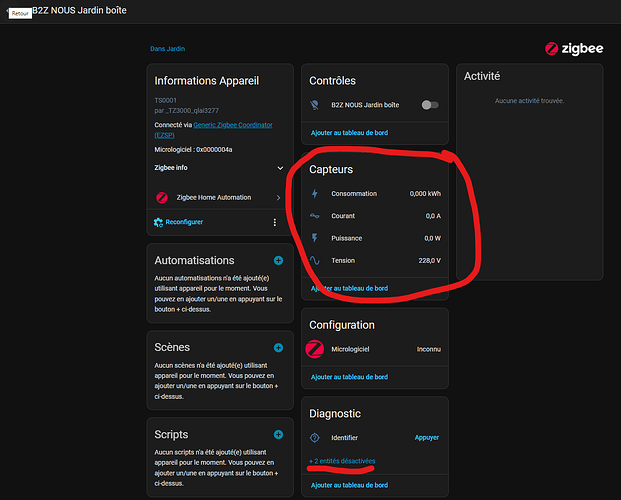Open the Tension 228,0 V sensor row
Screen dimensions: 621x500
tap(375, 261)
